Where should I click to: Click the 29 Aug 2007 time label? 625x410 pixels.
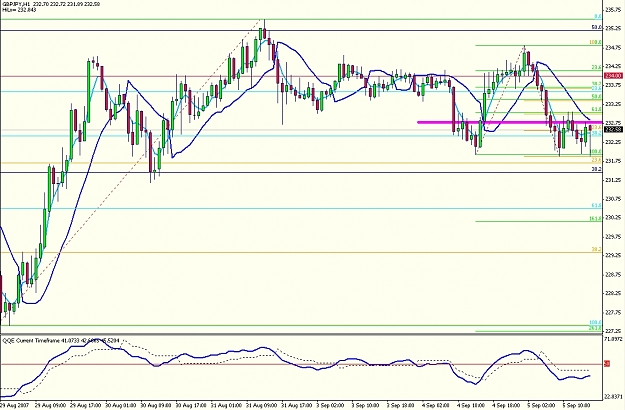click(15, 405)
